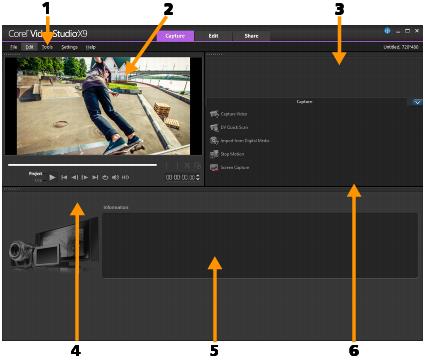Viewport: 425px width, 361px height.
Task: Step to the previous frame
Action: (75, 177)
